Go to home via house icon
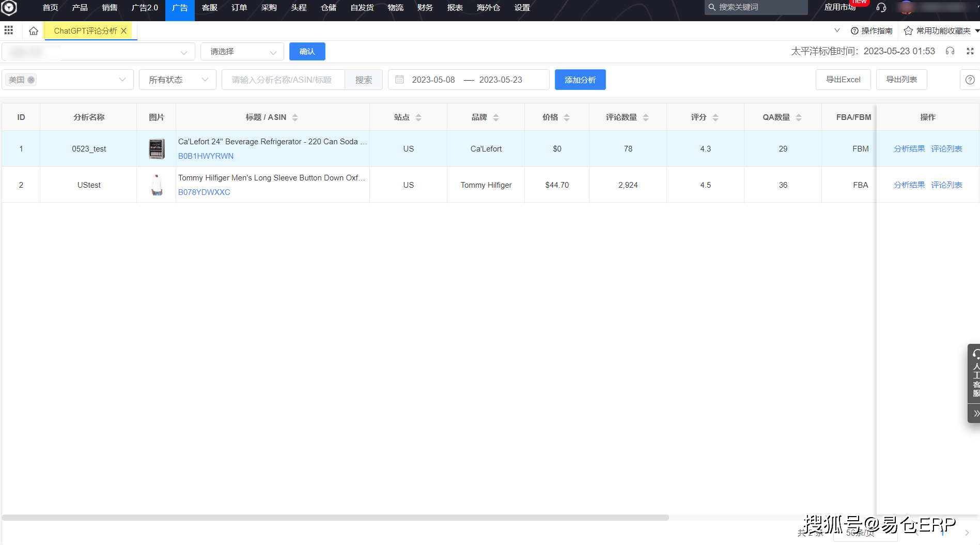 tap(34, 31)
